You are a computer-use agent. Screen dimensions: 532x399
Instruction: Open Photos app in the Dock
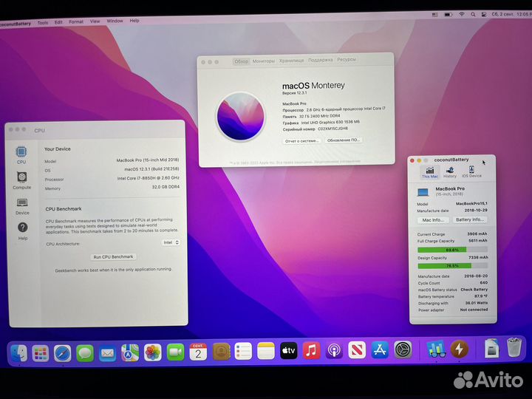point(153,352)
